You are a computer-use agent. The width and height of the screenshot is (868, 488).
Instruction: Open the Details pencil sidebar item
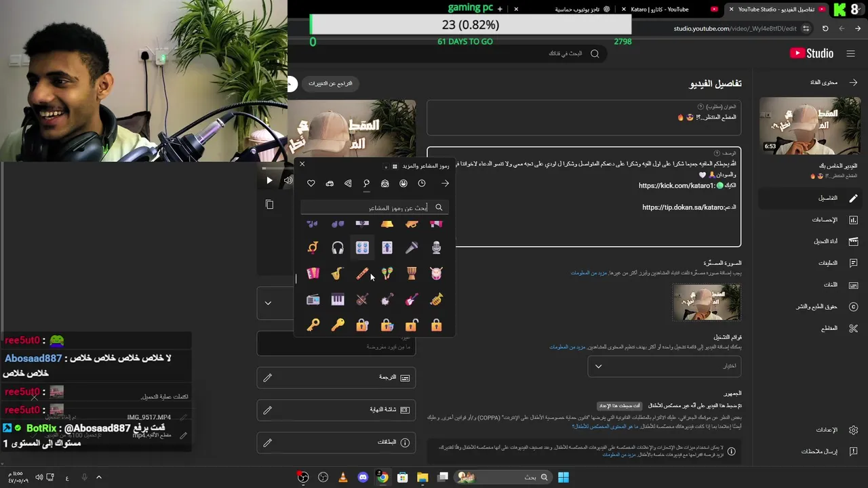pos(810,198)
